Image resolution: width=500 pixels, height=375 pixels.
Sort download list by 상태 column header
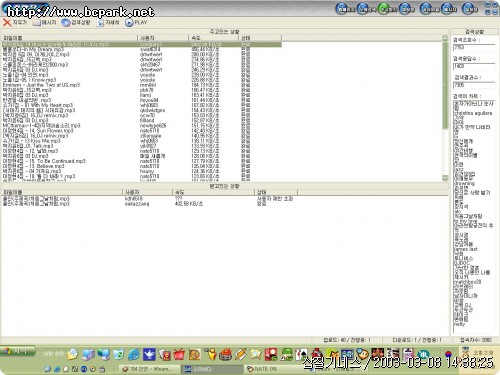(276, 192)
